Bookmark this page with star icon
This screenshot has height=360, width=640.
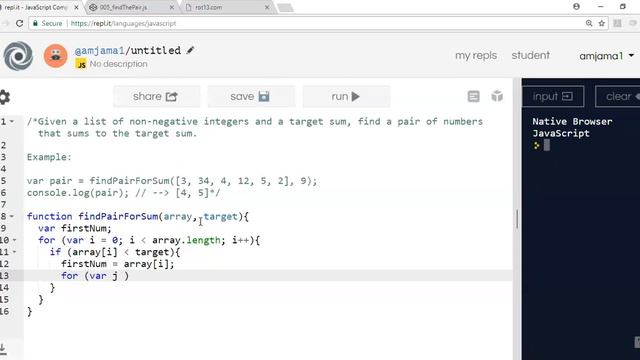tap(602, 23)
